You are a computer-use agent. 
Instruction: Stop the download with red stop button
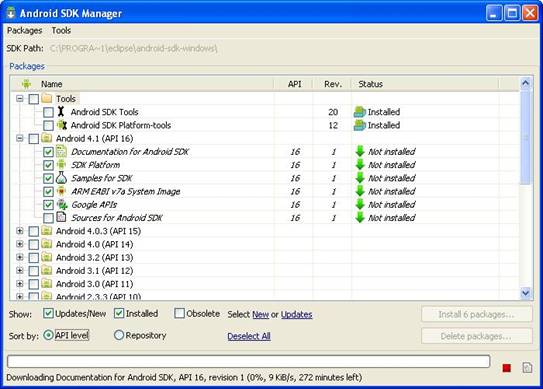(x=507, y=368)
